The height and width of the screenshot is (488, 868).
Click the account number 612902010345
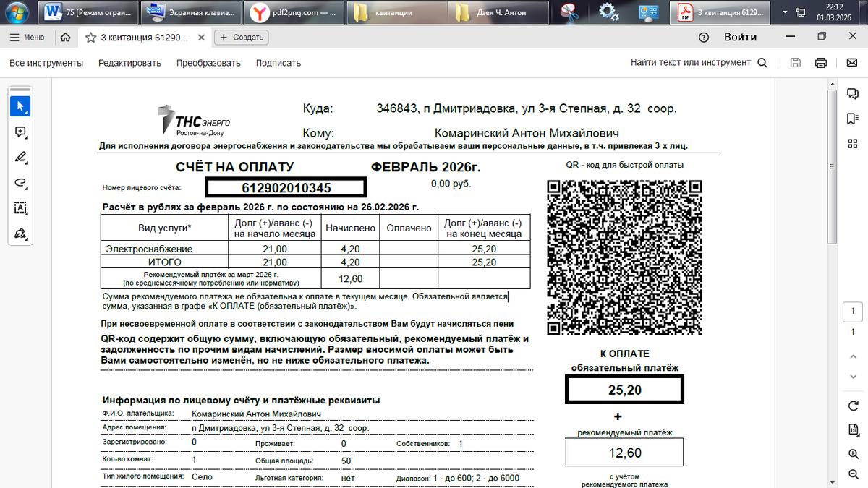286,188
